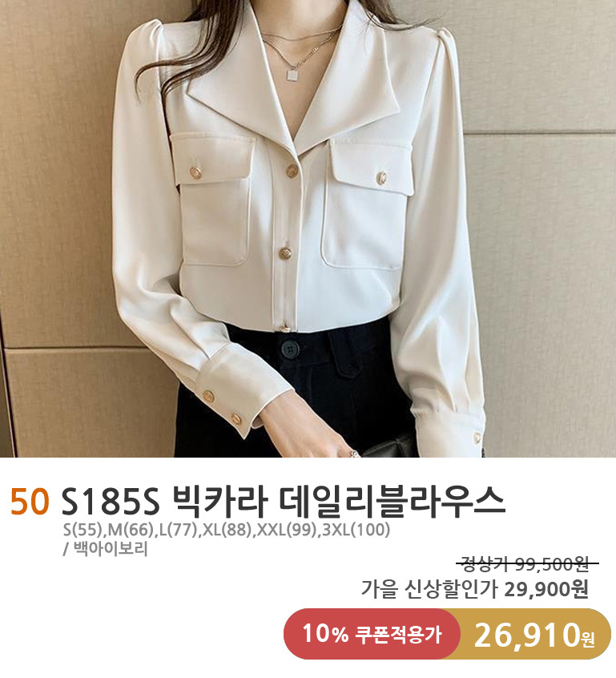Viewport: 616px width, 678px height.
Task: Click the top gold placket button
Action: pos(292,172)
